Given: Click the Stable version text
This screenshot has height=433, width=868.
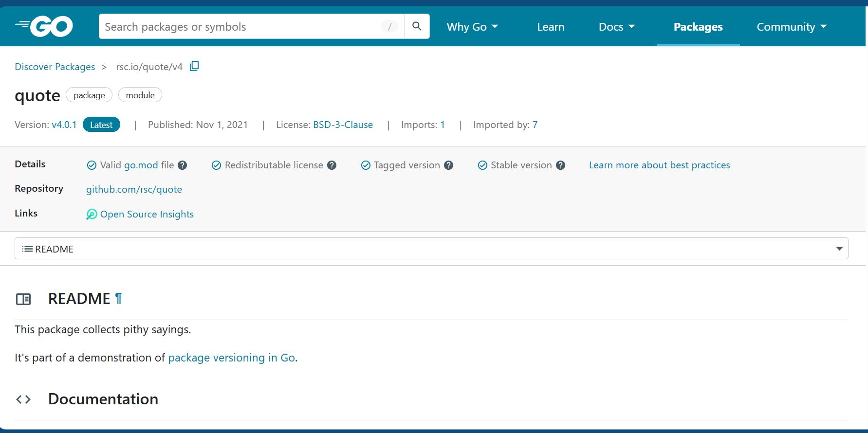Looking at the screenshot, I should tap(521, 165).
